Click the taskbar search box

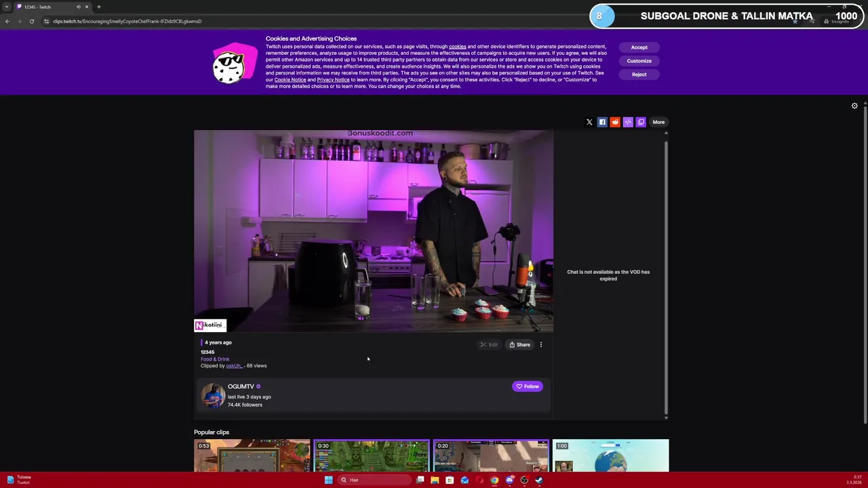[374, 480]
